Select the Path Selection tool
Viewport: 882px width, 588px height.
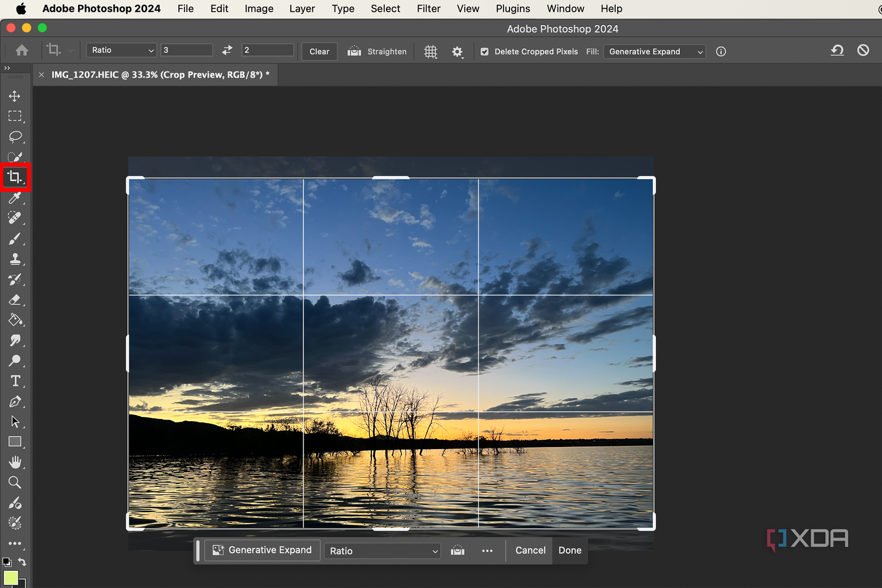pyautogui.click(x=15, y=422)
